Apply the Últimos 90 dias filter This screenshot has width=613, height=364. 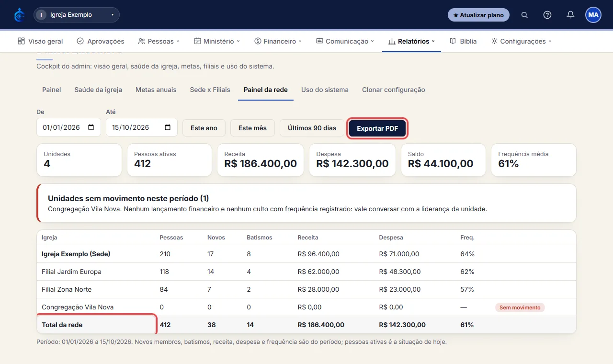[312, 128]
